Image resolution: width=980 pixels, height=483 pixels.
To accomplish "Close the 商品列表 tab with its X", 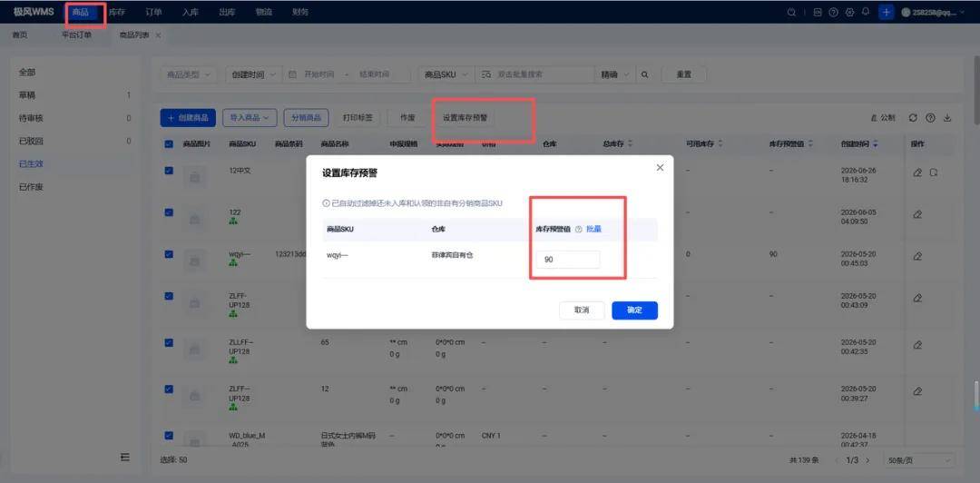I will pyautogui.click(x=158, y=35).
